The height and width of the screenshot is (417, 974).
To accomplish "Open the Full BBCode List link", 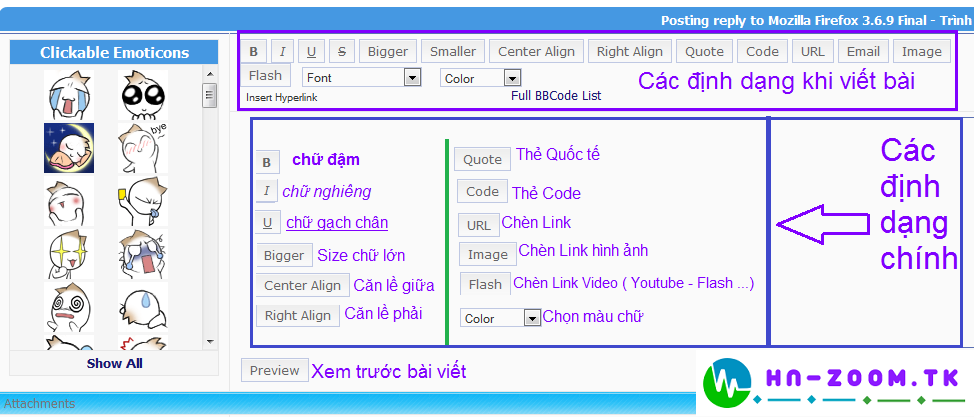I will 556,96.
